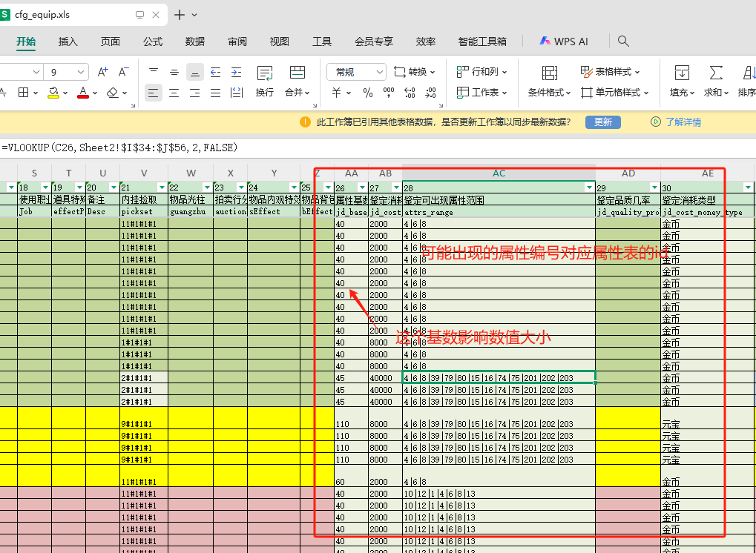
Task: Open Cell Style (单元格样式) menu
Action: pyautogui.click(x=615, y=92)
